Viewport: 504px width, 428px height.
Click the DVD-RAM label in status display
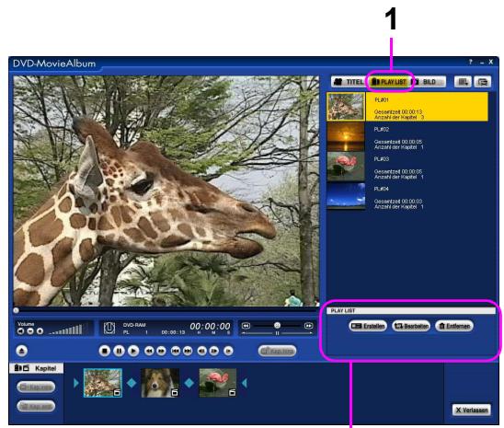134,325
